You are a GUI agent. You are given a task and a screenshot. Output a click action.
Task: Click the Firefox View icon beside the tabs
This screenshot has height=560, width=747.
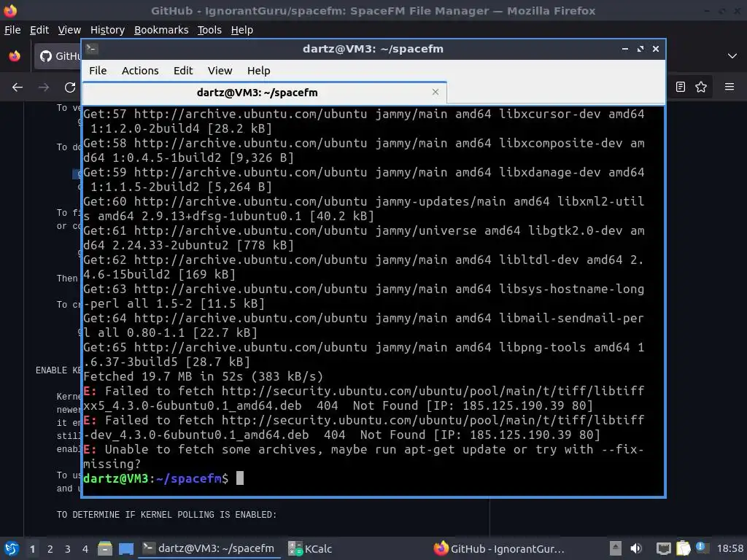pyautogui.click(x=15, y=56)
